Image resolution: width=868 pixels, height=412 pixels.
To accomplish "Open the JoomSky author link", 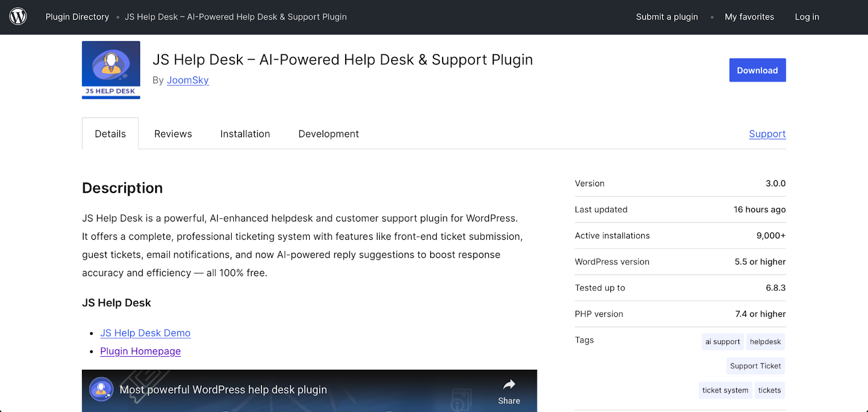I will [x=188, y=80].
